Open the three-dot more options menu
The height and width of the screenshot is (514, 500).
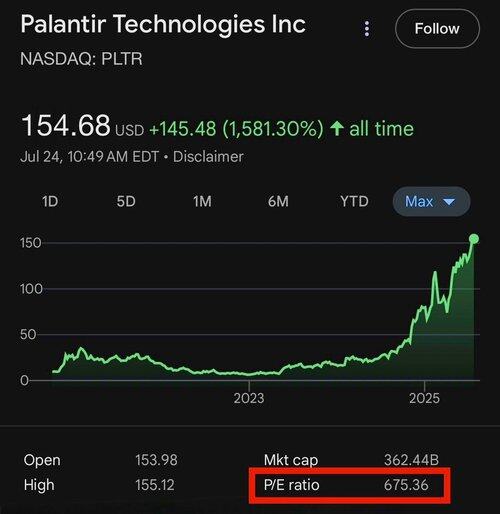(x=367, y=29)
